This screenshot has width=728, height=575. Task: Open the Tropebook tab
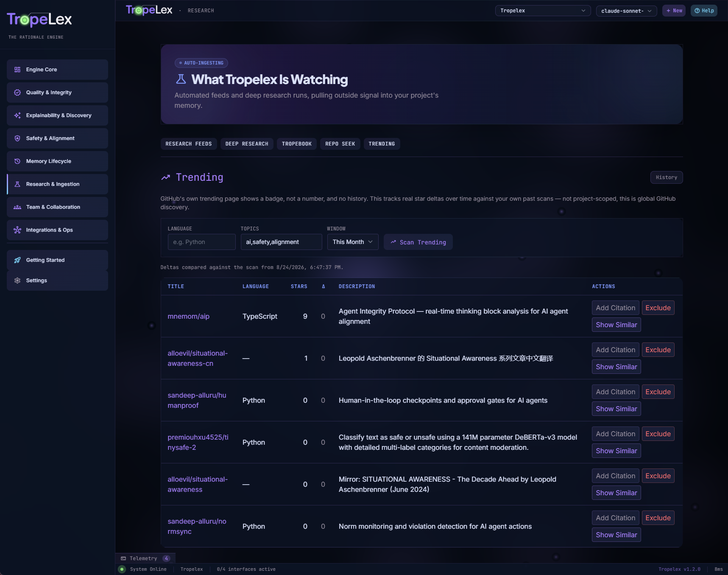(x=297, y=144)
